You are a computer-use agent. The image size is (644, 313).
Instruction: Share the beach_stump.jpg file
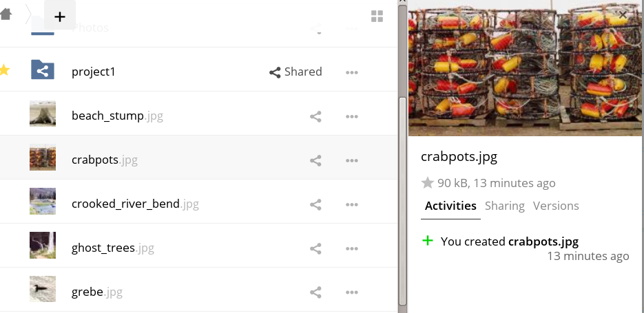point(316,116)
